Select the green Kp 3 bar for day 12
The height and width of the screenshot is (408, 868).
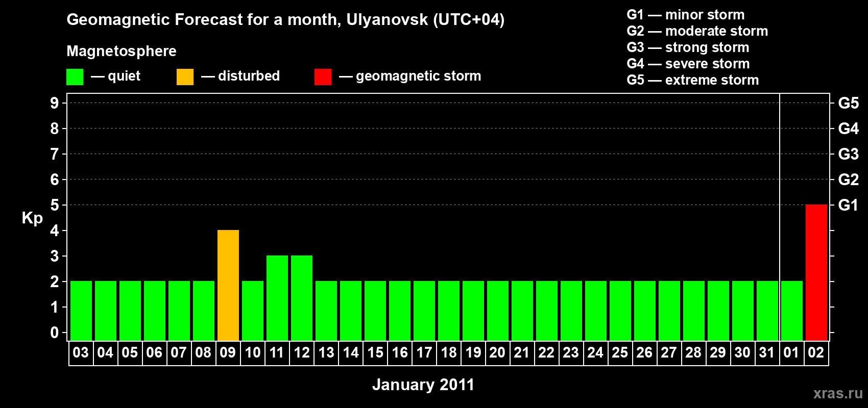point(302,298)
